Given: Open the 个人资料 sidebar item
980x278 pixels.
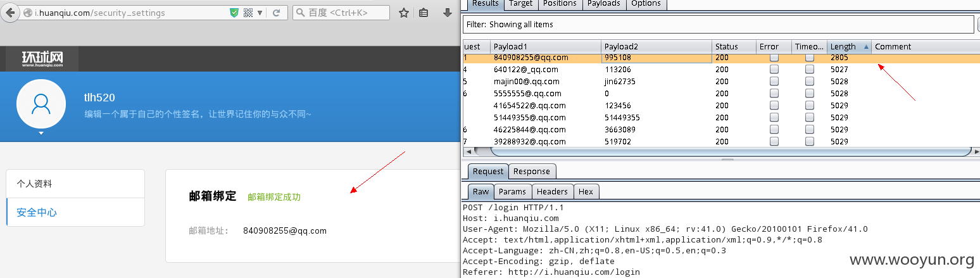Looking at the screenshot, I should [75, 184].
